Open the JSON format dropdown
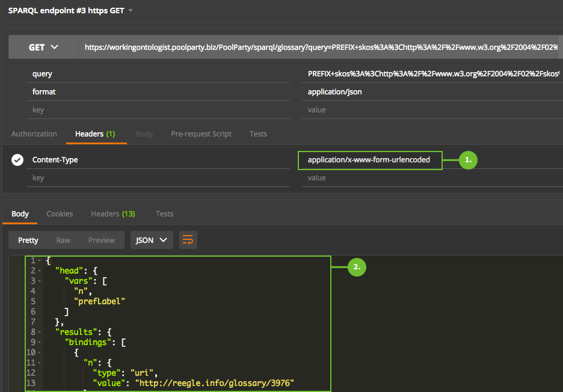Viewport: 563px width, 392px height. point(152,240)
